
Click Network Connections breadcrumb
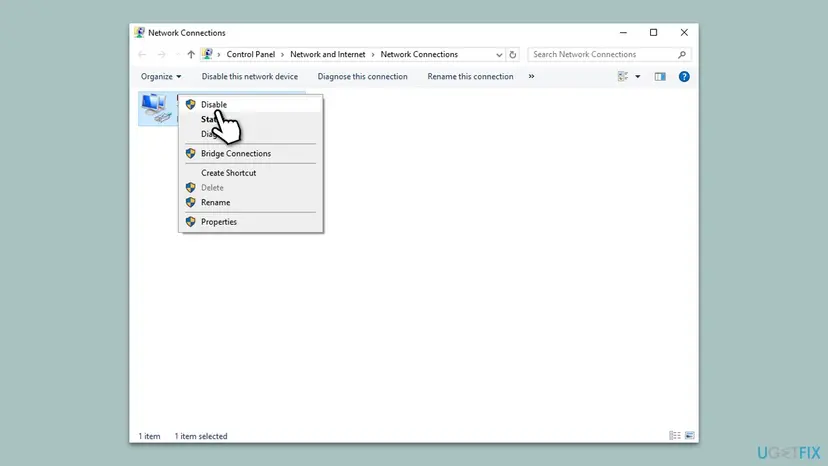pos(419,54)
